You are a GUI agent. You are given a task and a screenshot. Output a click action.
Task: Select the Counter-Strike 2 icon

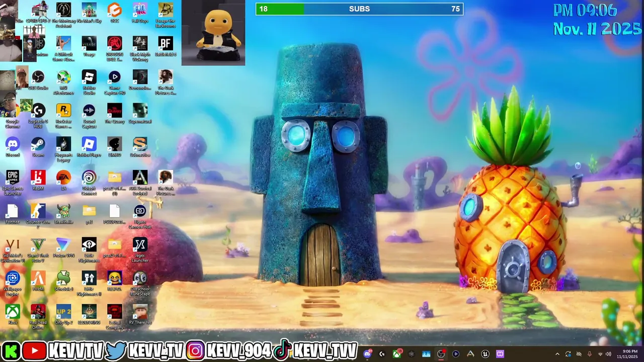pyautogui.click(x=38, y=217)
